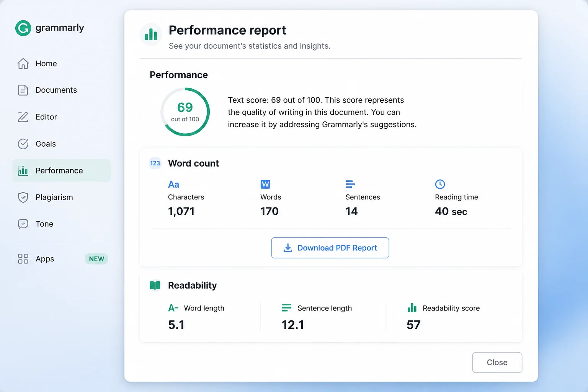Viewport: 588px width, 392px height.
Task: Click the Apps grid icon
Action: 23,259
